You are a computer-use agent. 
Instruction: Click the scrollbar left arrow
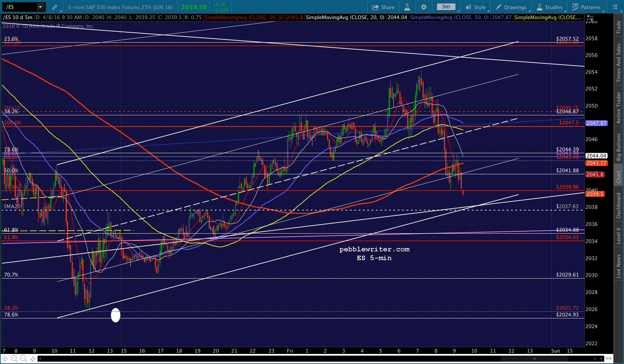[41, 359]
